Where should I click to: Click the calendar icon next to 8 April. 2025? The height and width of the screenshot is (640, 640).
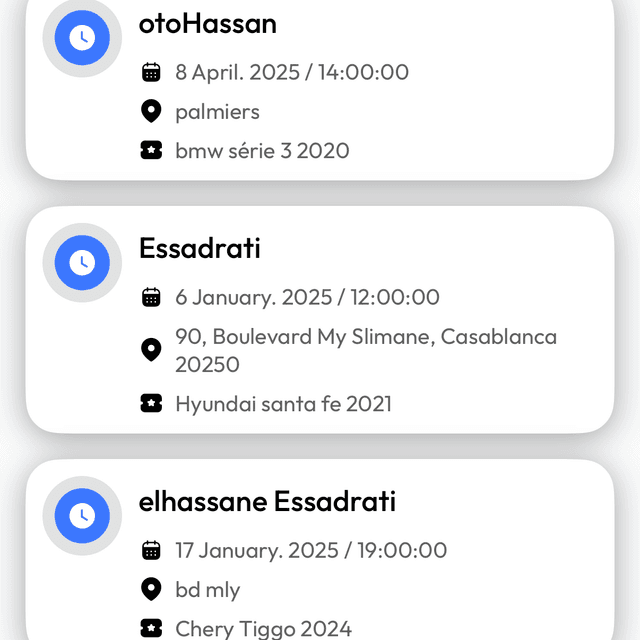point(151,72)
